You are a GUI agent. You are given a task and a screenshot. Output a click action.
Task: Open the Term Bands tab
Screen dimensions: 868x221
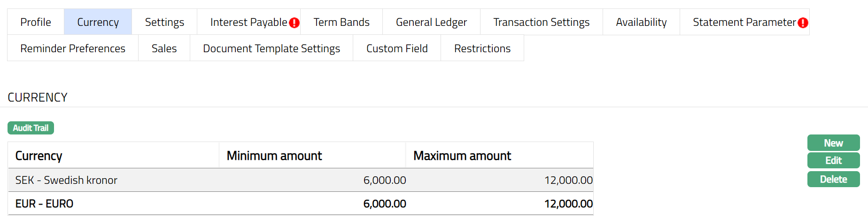[x=341, y=22]
